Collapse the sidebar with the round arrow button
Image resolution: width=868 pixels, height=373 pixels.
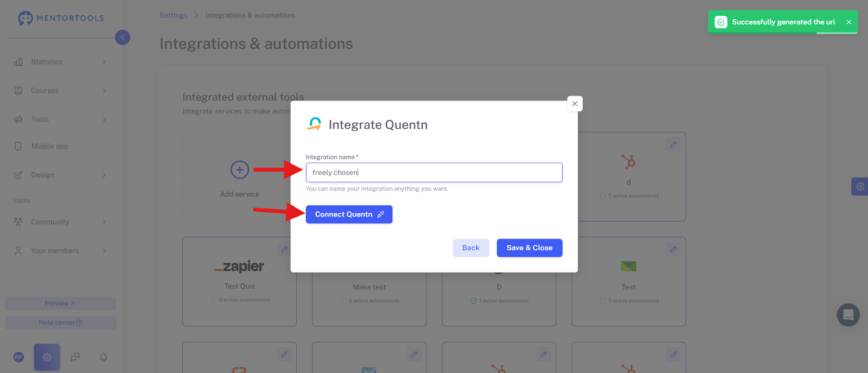[123, 37]
